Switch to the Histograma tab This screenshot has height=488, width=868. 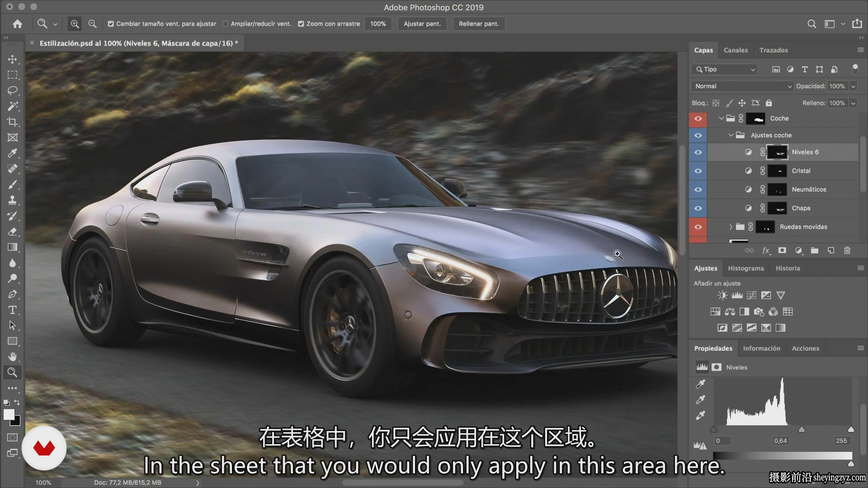(746, 268)
